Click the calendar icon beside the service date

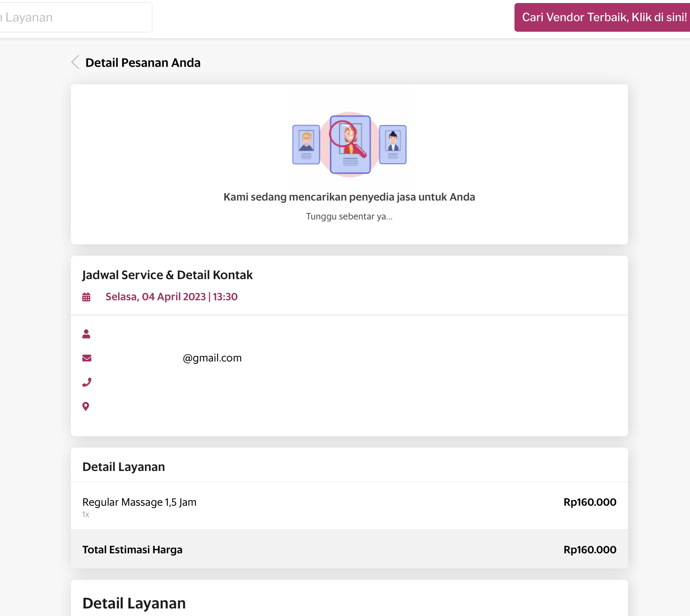pos(86,297)
